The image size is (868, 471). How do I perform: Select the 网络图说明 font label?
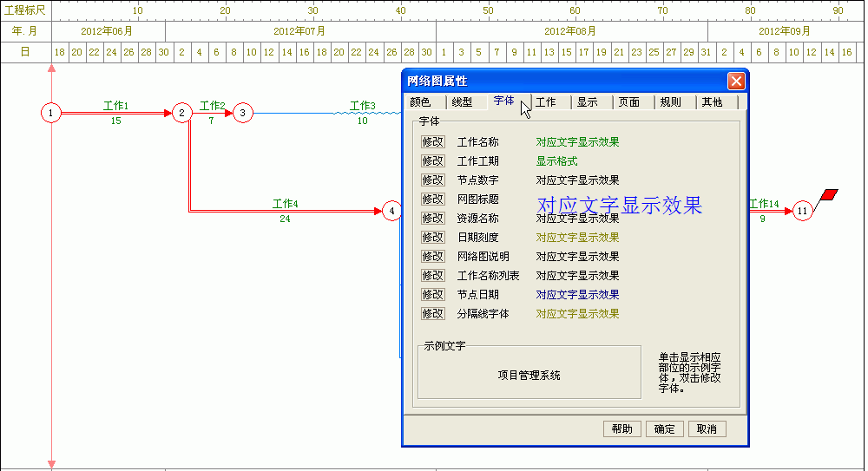pos(483,257)
